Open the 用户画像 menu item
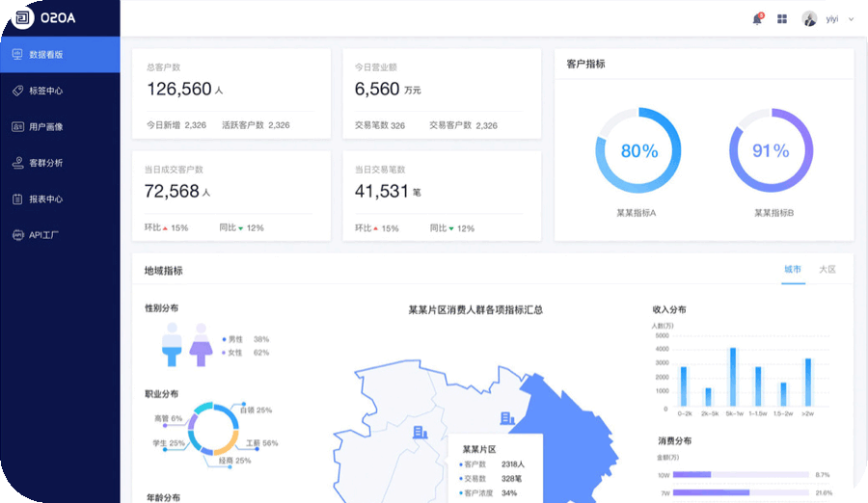This screenshot has height=503, width=868. (46, 126)
